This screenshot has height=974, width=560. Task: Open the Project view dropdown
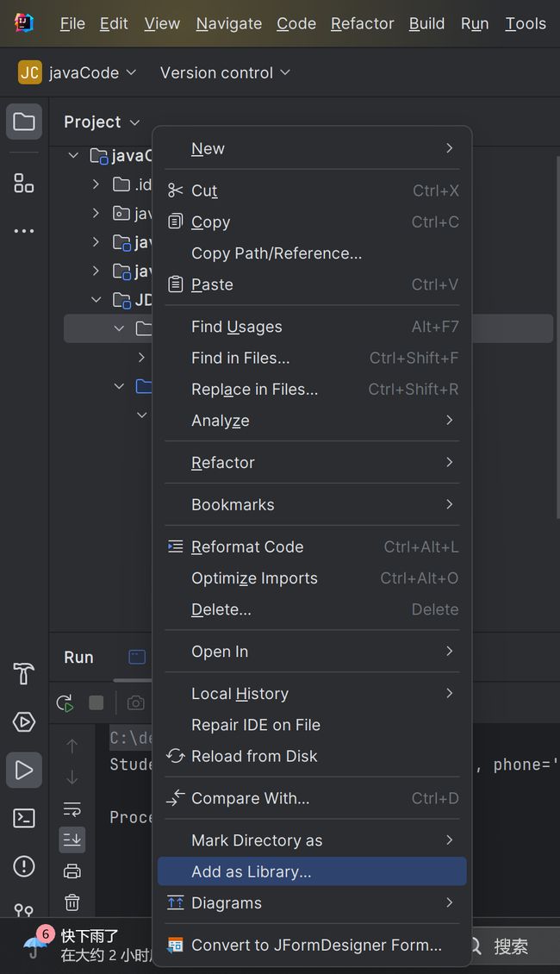102,122
